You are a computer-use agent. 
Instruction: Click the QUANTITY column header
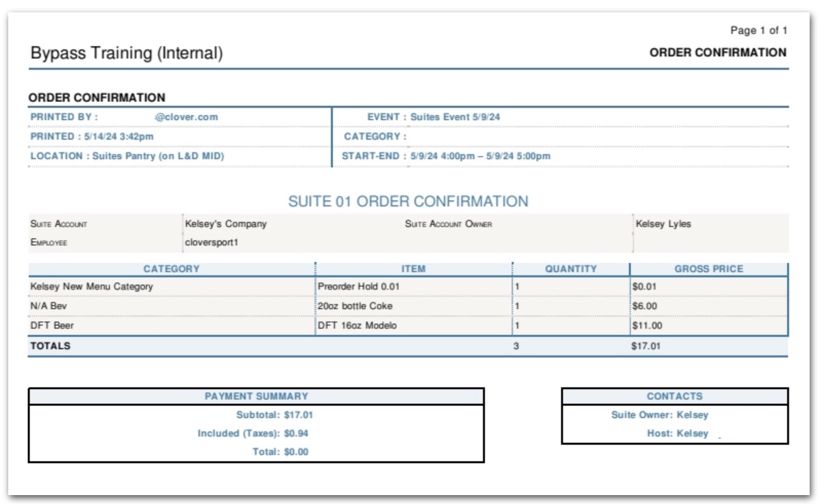(571, 269)
